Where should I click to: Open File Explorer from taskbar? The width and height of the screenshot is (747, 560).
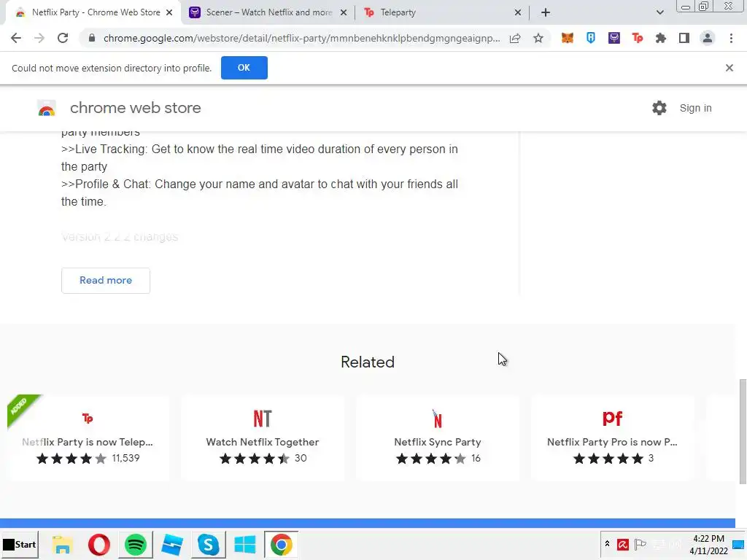[x=63, y=544]
